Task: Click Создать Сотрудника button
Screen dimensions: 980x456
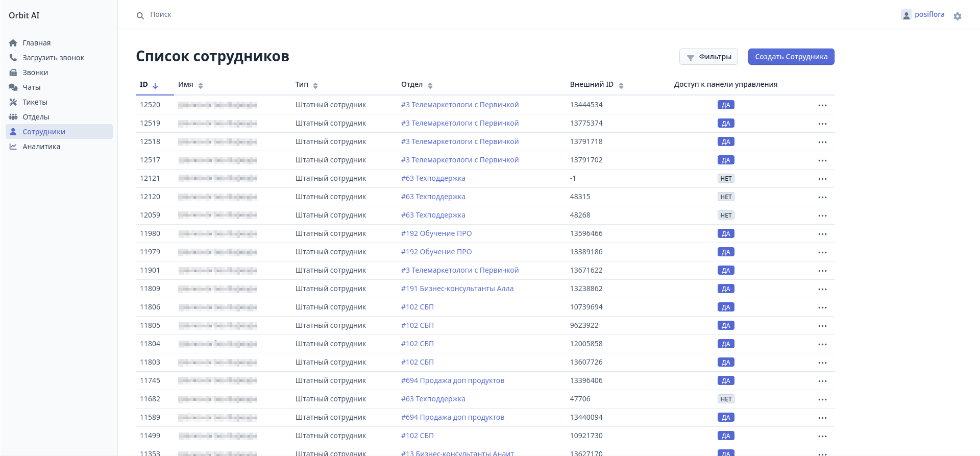Action: point(791,57)
